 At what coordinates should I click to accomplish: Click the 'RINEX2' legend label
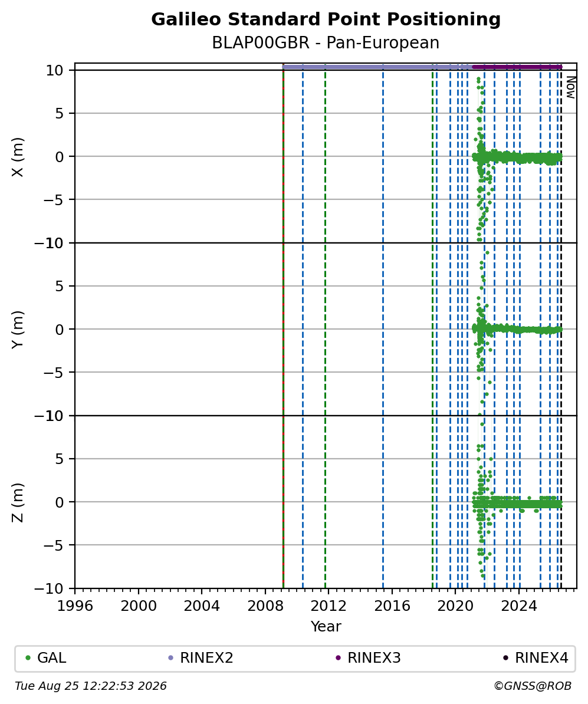[x=206, y=658]
